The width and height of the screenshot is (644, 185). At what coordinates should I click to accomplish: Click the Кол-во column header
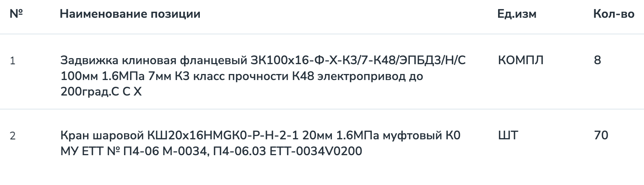pyautogui.click(x=613, y=14)
